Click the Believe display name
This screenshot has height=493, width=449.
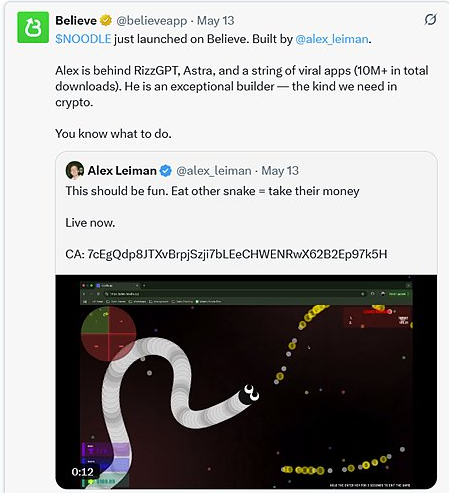coord(76,21)
